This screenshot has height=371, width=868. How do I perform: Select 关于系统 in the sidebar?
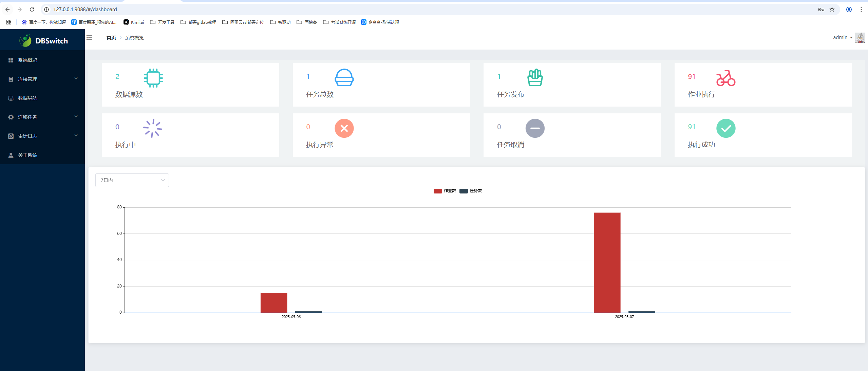tap(28, 155)
